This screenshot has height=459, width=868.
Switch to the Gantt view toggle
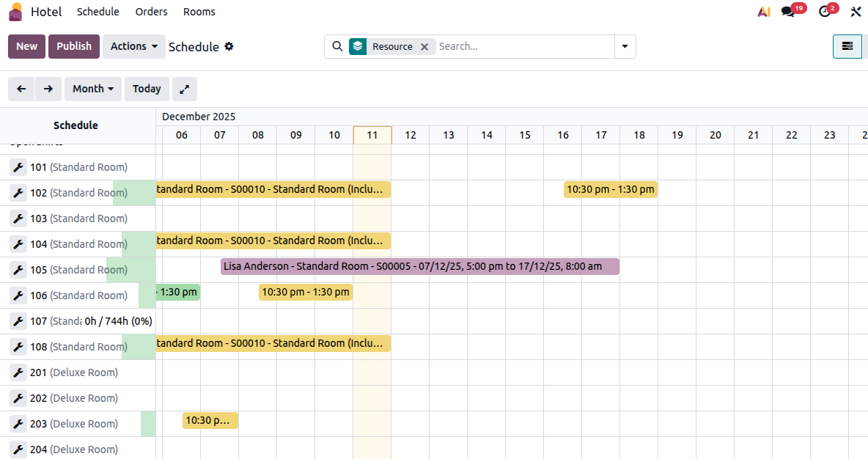tap(847, 46)
